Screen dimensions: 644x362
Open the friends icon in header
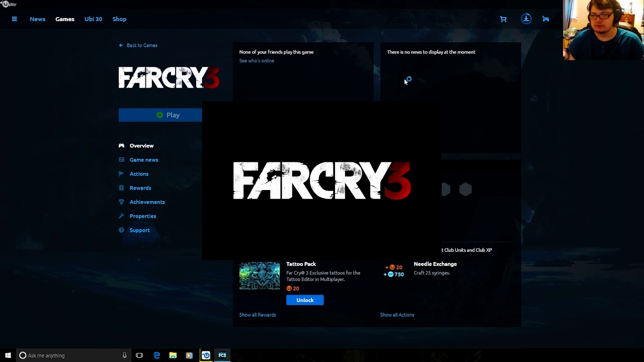point(546,19)
